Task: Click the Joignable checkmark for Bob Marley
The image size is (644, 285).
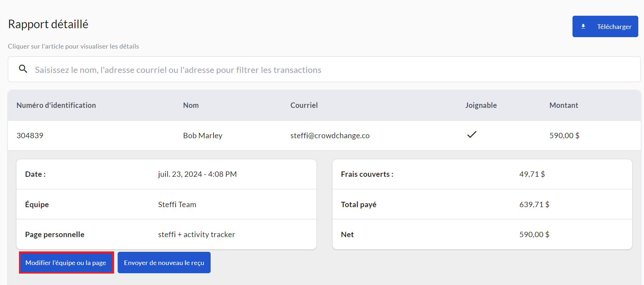Action: (x=472, y=135)
